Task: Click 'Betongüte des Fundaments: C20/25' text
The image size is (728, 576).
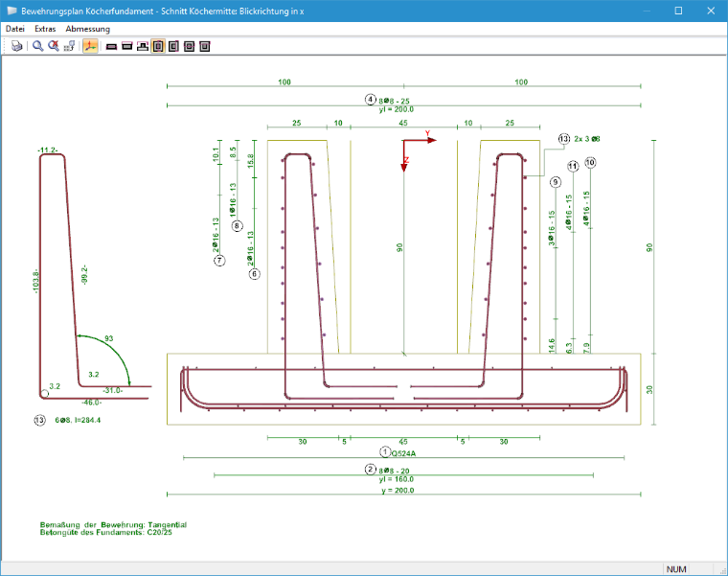Action: (106, 532)
